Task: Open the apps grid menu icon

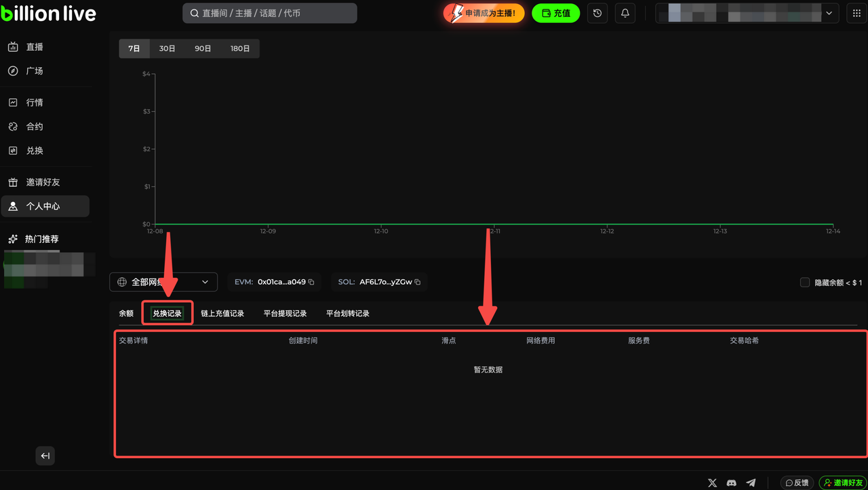Action: [856, 14]
